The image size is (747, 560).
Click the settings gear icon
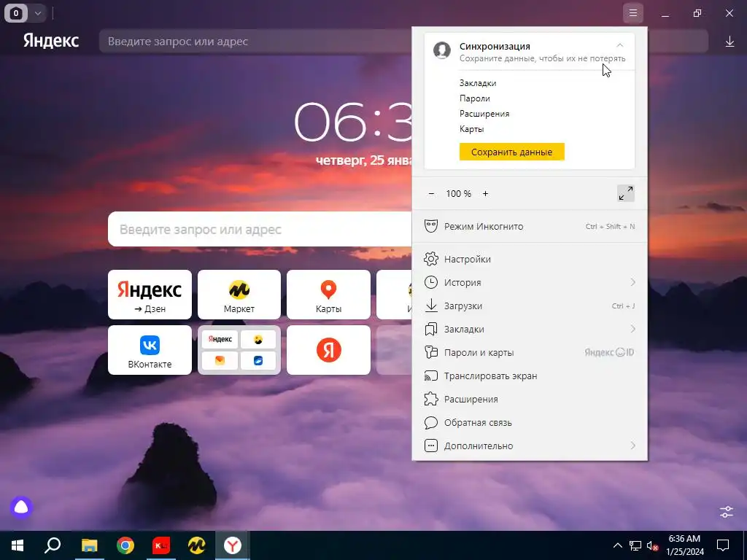430,259
